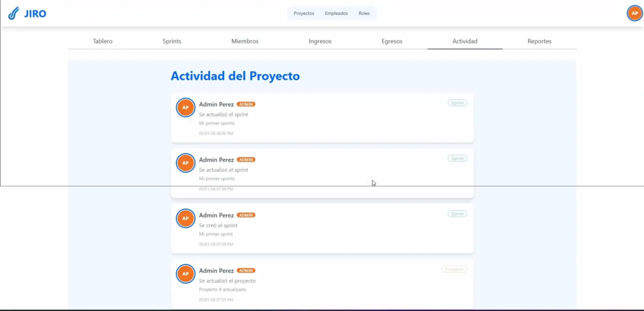Select the Sprint tag on the second activity entry
Viewport: 644px width, 311px height.
457,158
